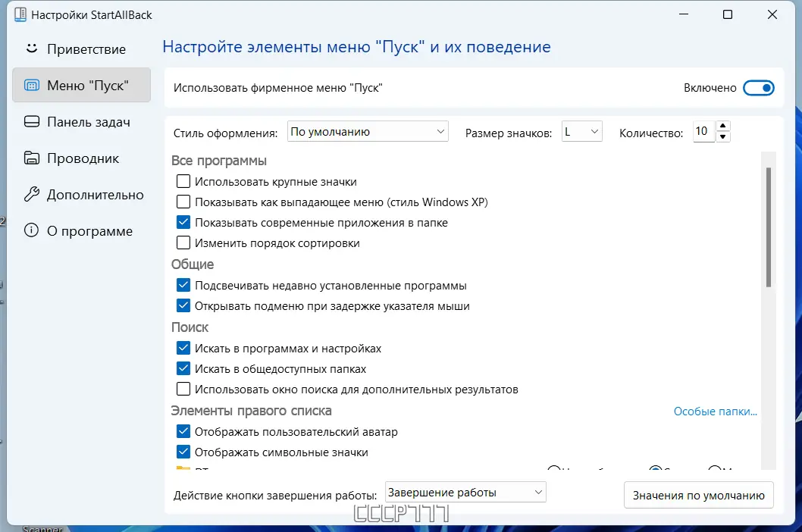Select the smiley Приветствие icon in sidebar
This screenshot has width=802, height=532.
(x=30, y=49)
